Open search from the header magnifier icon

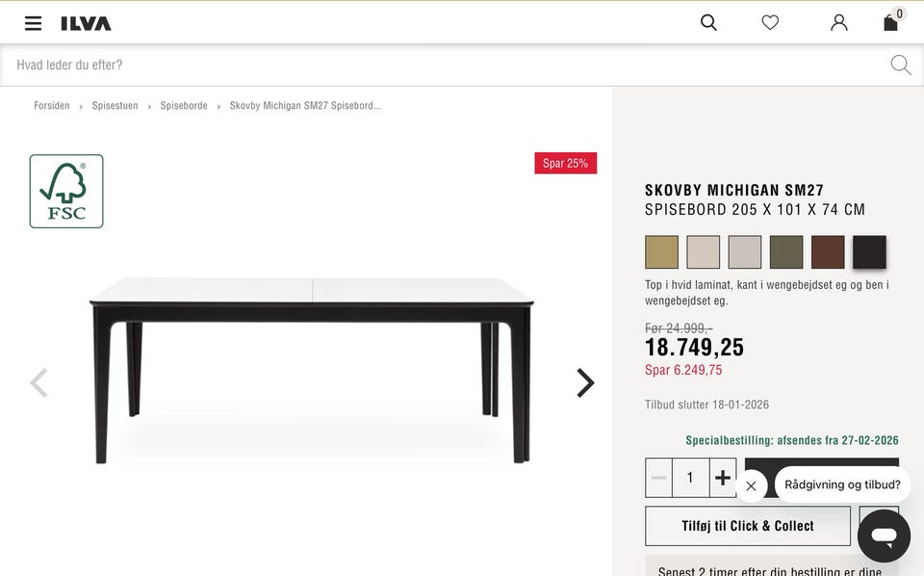pos(708,22)
